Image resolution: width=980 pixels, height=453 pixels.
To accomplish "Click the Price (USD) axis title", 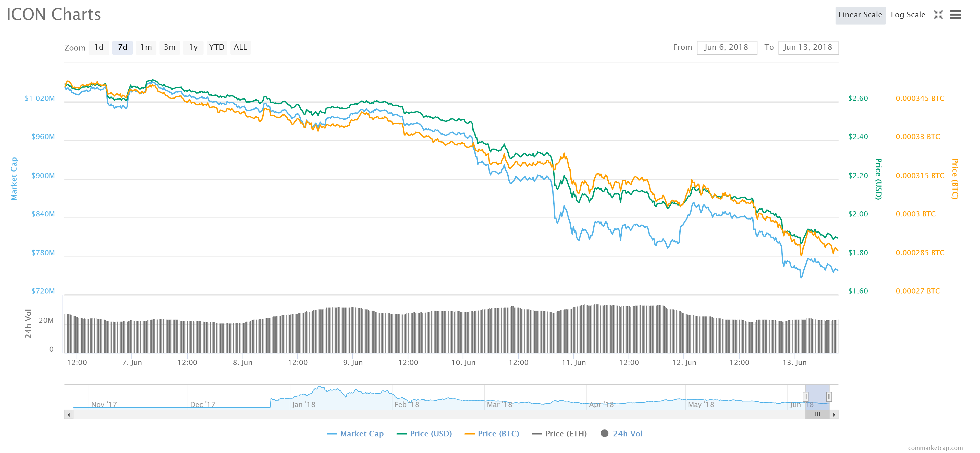I will 878,179.
